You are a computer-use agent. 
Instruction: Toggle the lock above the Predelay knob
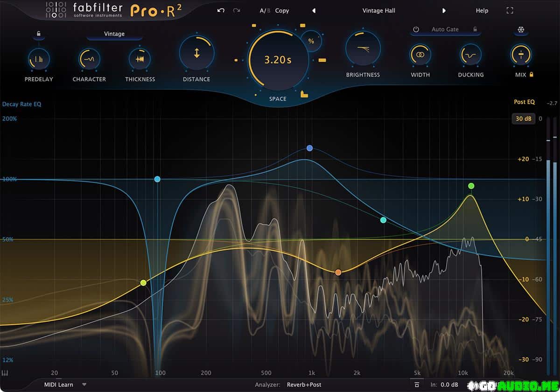(39, 34)
